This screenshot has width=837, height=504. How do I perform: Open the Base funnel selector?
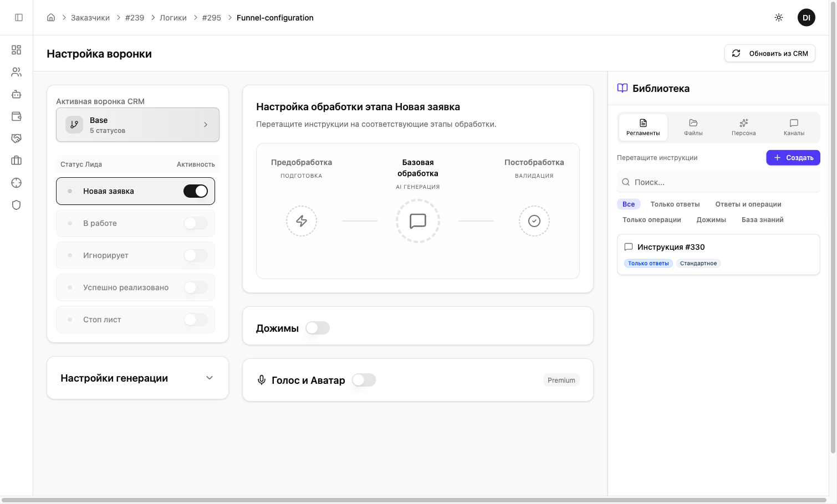[137, 125]
